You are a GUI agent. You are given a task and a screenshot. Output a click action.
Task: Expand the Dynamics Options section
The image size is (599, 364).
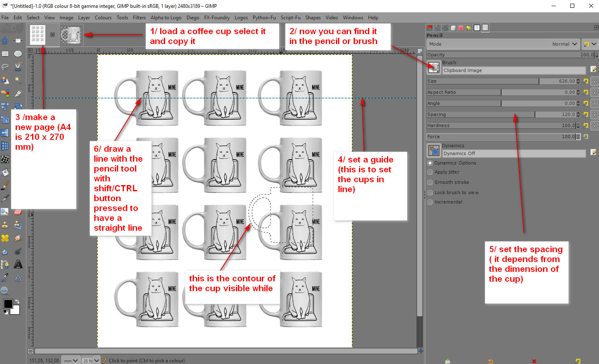[x=430, y=163]
